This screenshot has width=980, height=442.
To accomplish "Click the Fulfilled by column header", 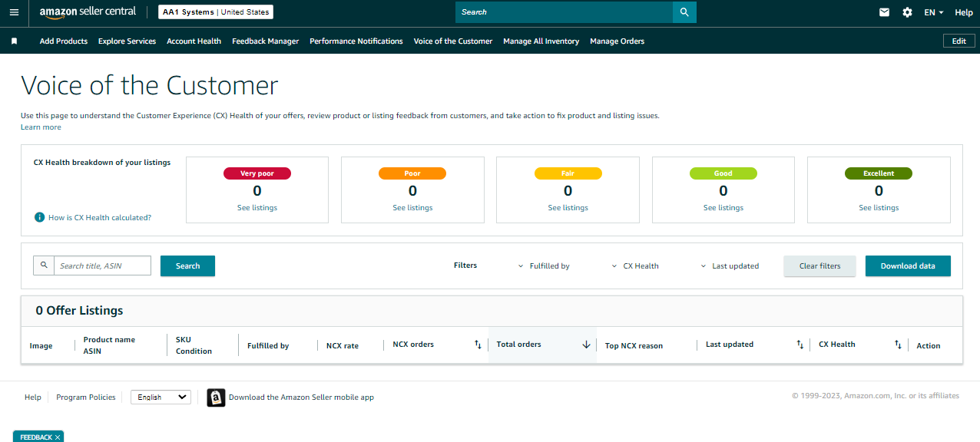I will click(268, 346).
